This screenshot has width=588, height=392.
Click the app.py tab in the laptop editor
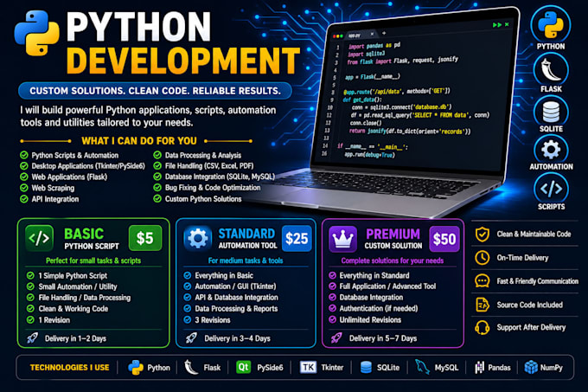[x=361, y=35]
